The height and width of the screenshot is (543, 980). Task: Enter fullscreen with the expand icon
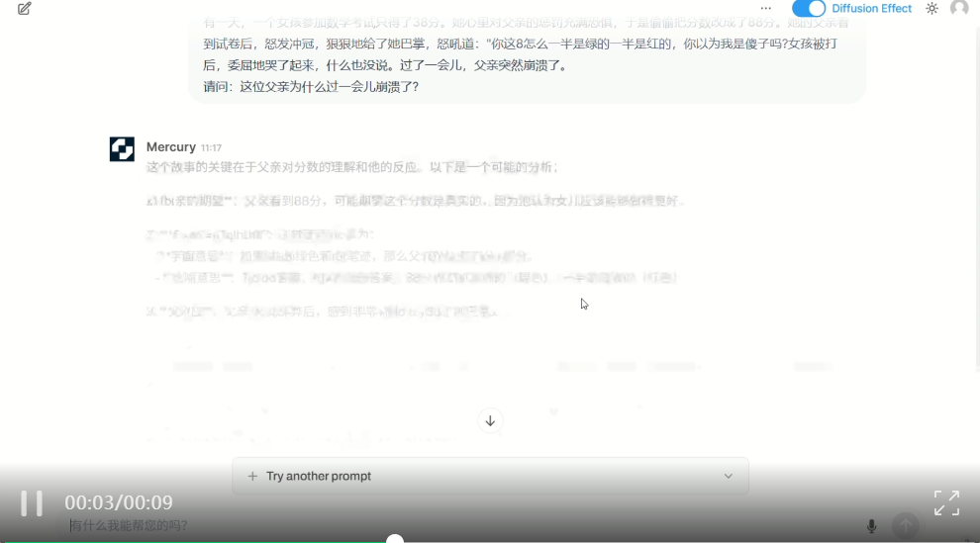[946, 503]
